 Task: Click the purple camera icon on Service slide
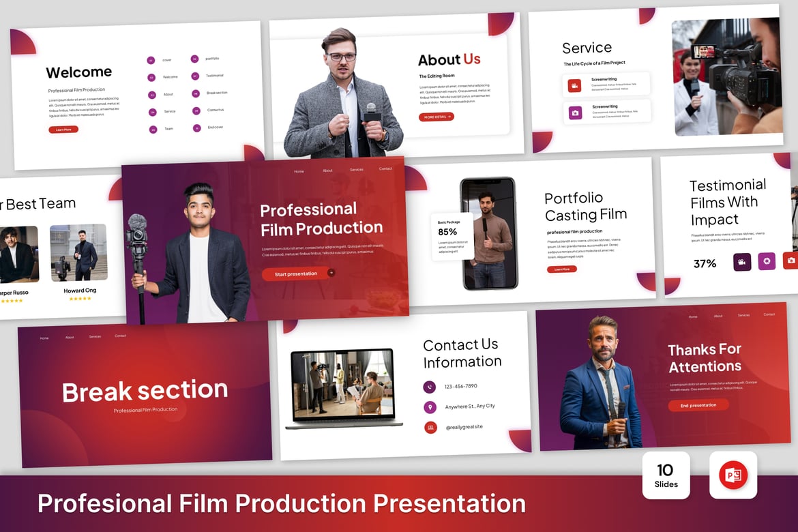coord(575,113)
